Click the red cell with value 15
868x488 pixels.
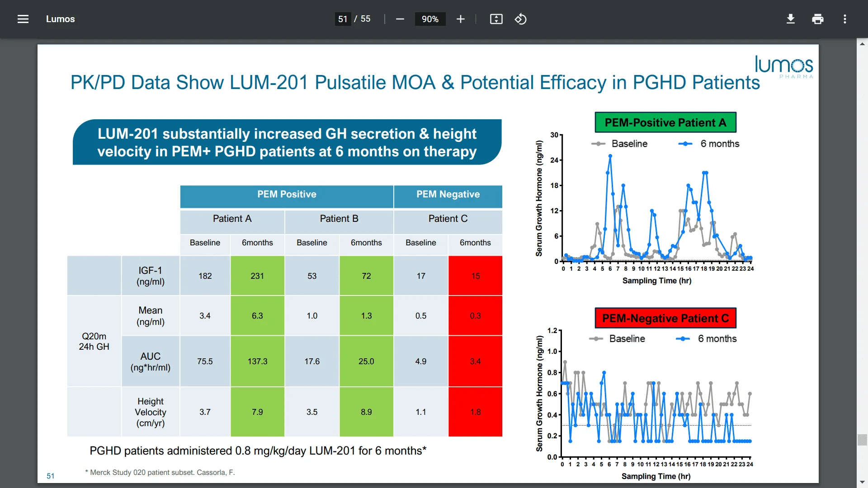(475, 276)
